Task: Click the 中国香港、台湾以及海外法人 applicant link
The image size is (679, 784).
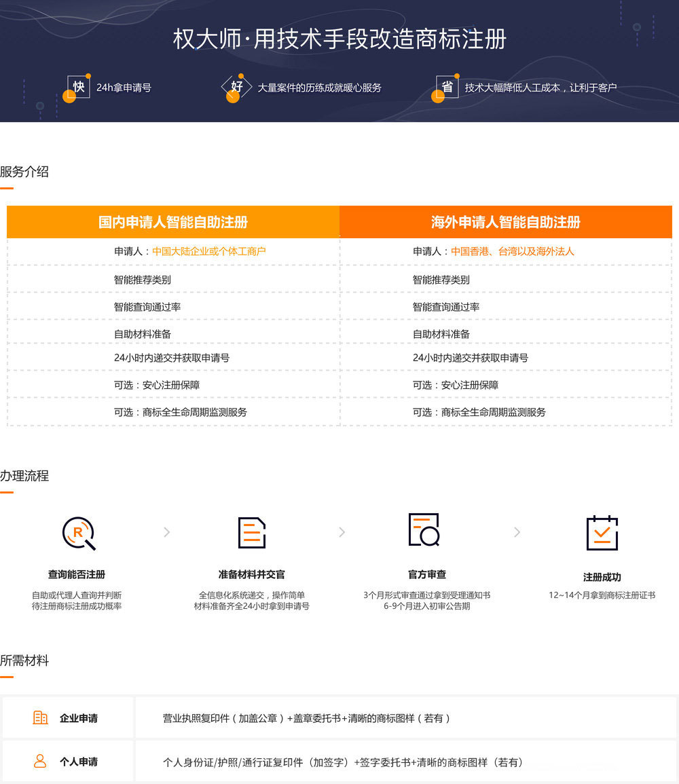Action: (x=513, y=252)
